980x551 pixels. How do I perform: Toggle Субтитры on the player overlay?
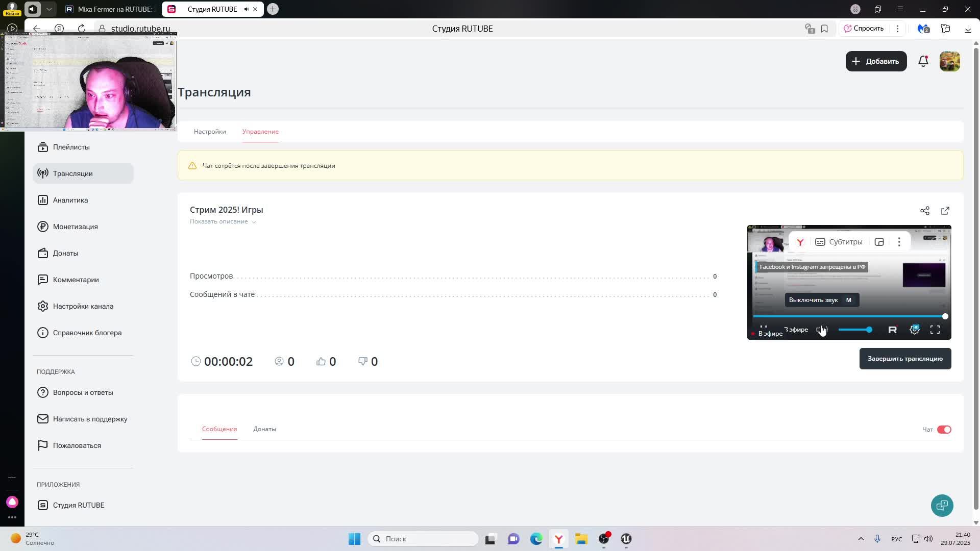(x=839, y=242)
